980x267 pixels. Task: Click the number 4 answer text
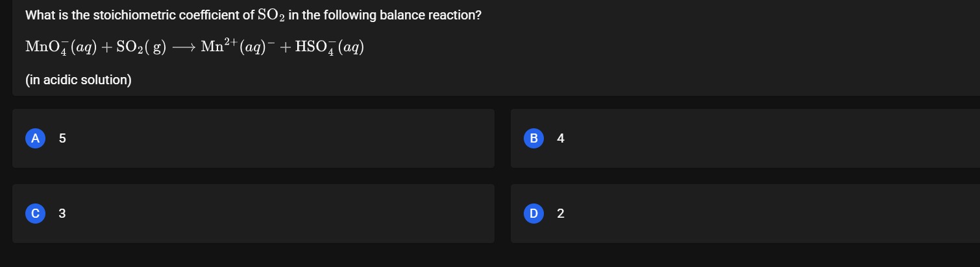click(x=561, y=138)
